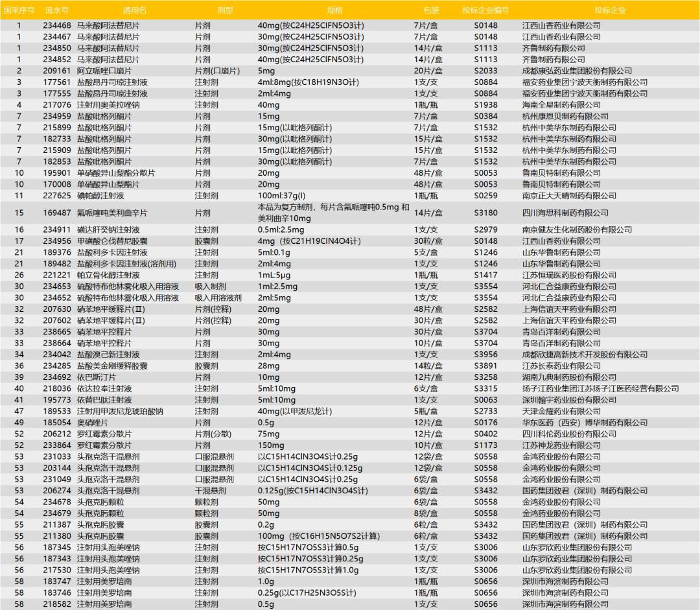This screenshot has height=610, width=700.
Task: Click drug name 阿立哌唑口崩片
Action: (x=104, y=71)
